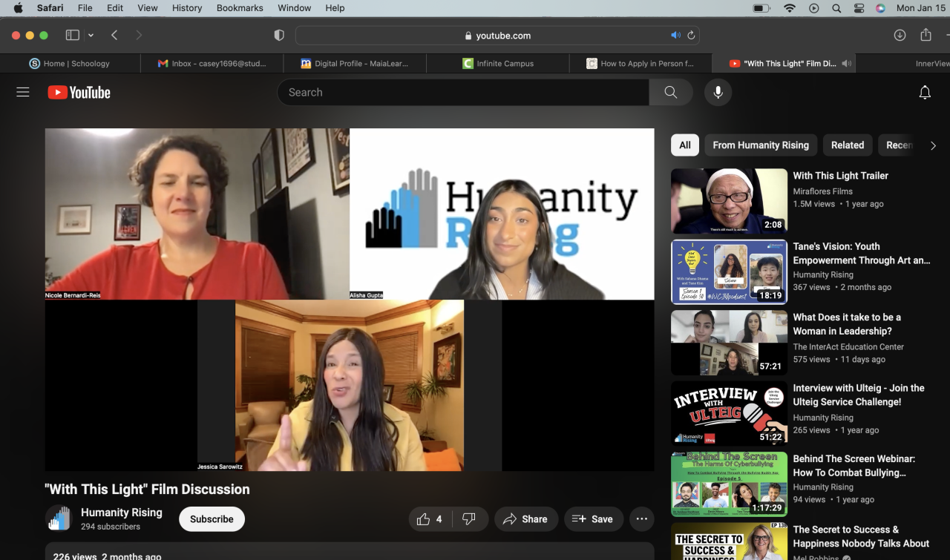
Task: Open With This Light Trailer video title
Action: click(x=840, y=176)
